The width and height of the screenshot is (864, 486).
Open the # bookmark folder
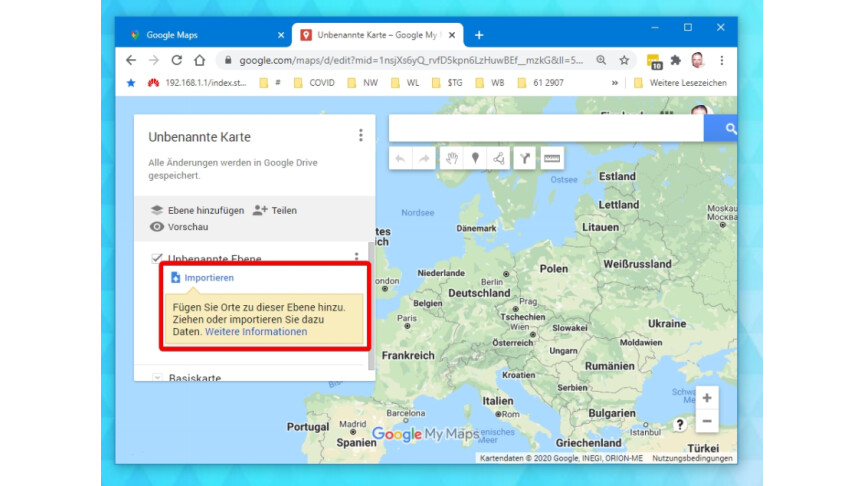click(x=271, y=83)
